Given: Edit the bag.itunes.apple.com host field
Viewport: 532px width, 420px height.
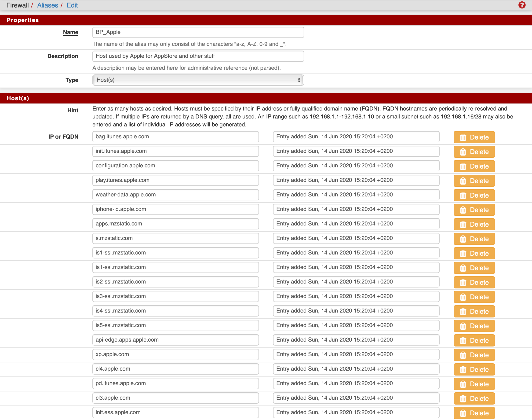Looking at the screenshot, I should (x=175, y=137).
